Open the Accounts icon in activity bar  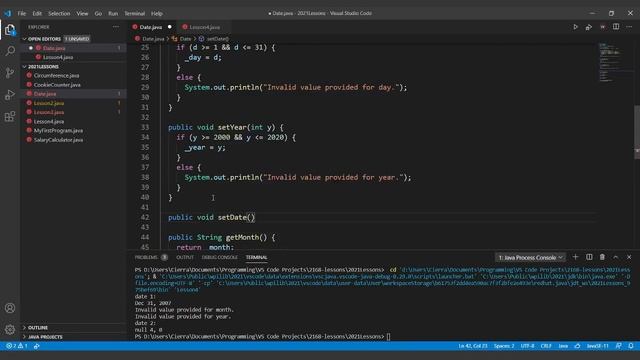(10, 308)
